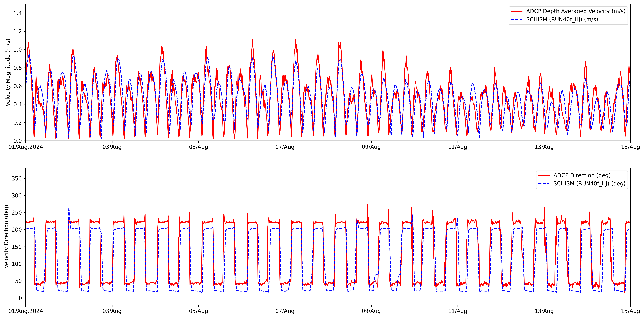The width and height of the screenshot is (644, 318).
Task: Click 07/Aug tick label on top plot
Action: pyautogui.click(x=285, y=147)
